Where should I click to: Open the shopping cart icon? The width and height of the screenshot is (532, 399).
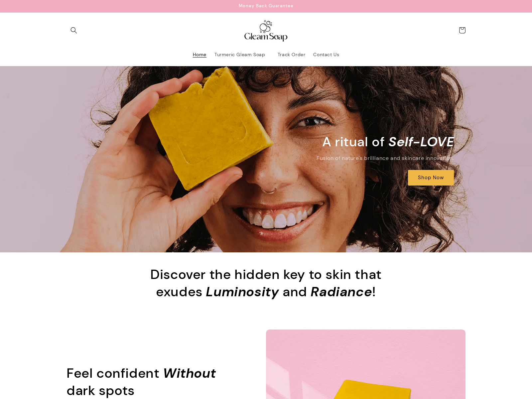pyautogui.click(x=462, y=30)
